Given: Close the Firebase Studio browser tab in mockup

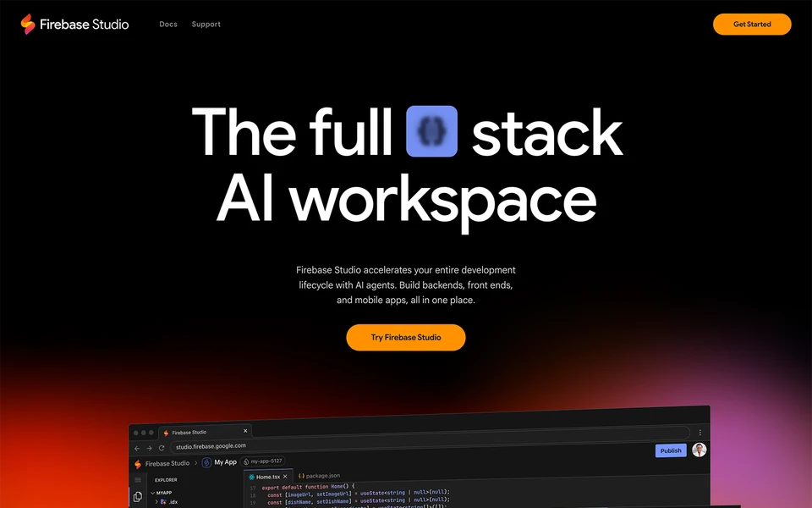Looking at the screenshot, I should (245, 431).
